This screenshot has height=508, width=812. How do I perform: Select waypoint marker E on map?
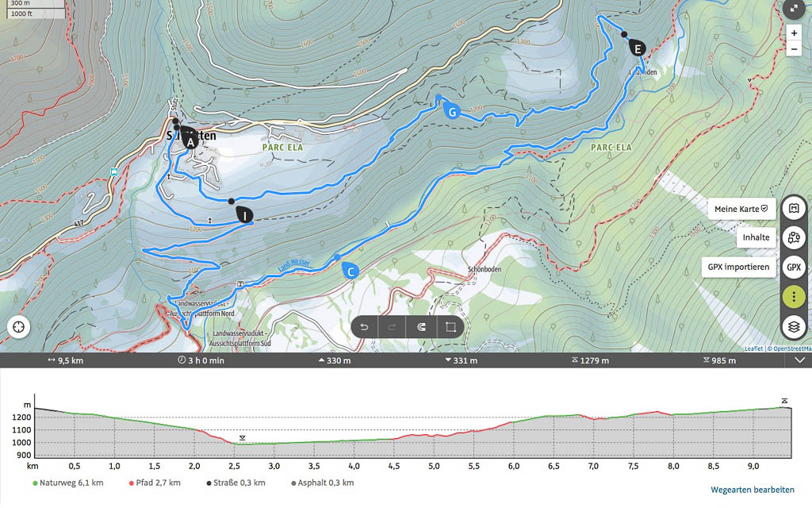[x=637, y=47]
